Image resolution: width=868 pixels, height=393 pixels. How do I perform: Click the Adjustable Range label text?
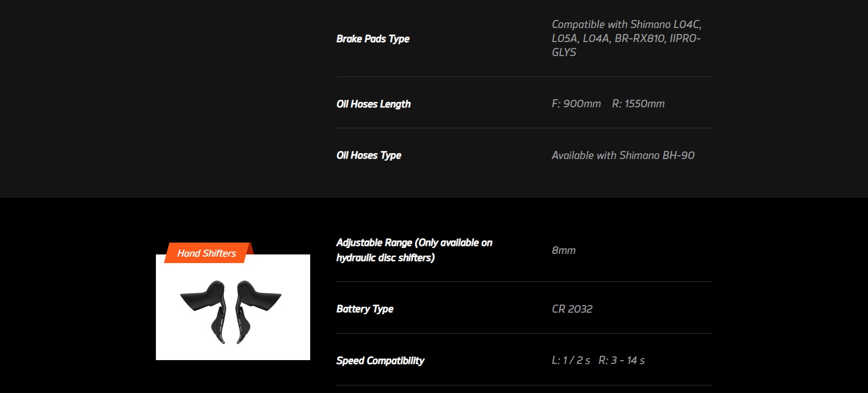coord(414,250)
